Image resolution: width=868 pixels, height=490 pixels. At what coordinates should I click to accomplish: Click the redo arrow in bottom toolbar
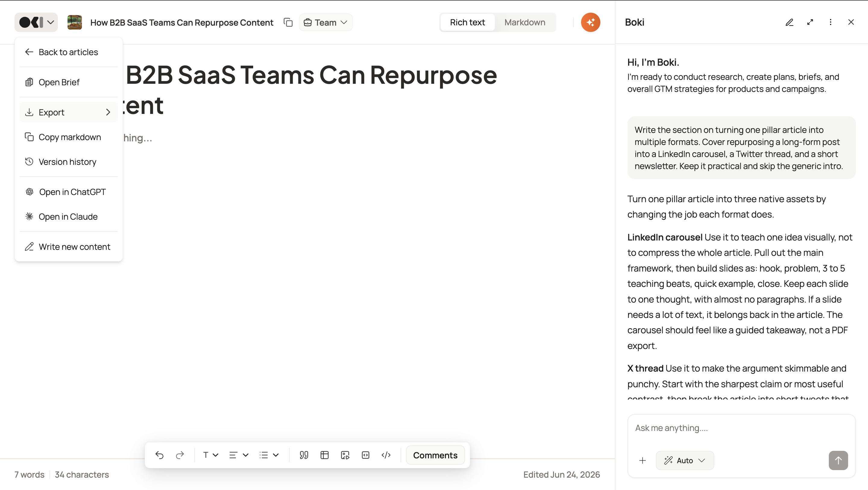click(180, 455)
